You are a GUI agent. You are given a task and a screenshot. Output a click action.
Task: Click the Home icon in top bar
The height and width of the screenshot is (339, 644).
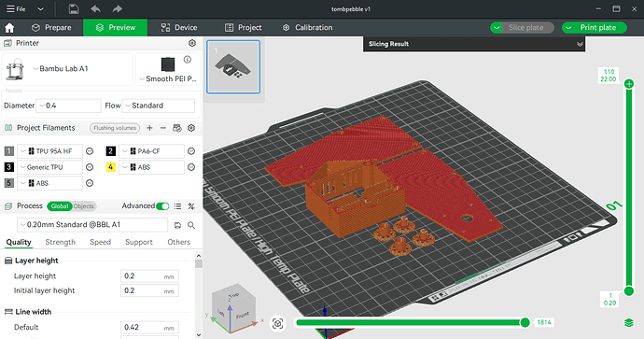(x=9, y=27)
